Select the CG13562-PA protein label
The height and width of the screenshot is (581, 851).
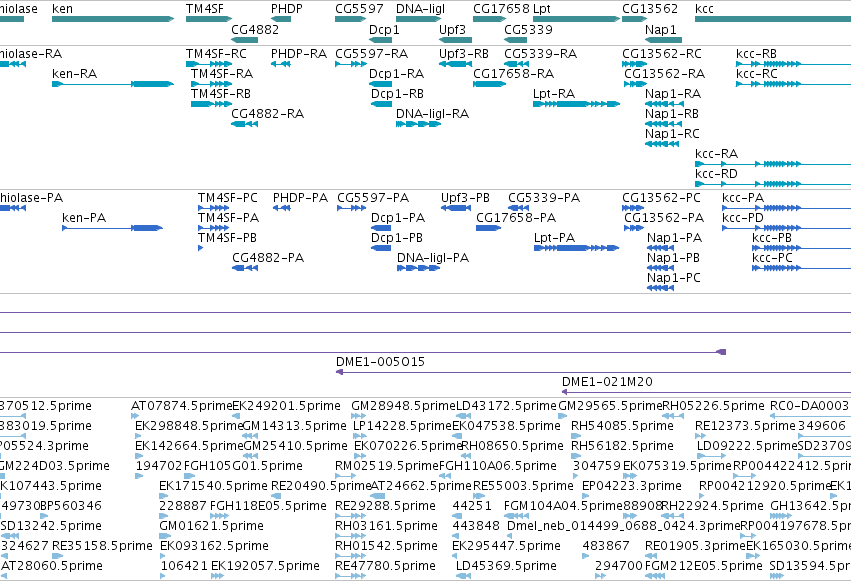point(664,218)
